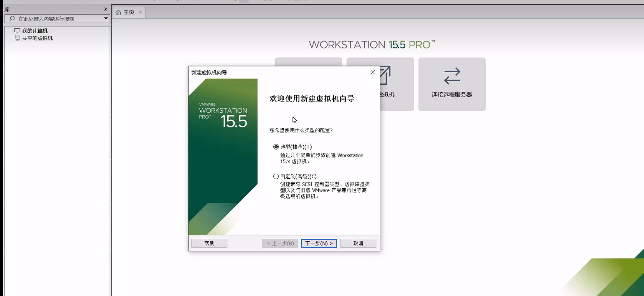644x296 pixels.
Task: Click the home icon on 主页 tab
Action: pyautogui.click(x=118, y=12)
